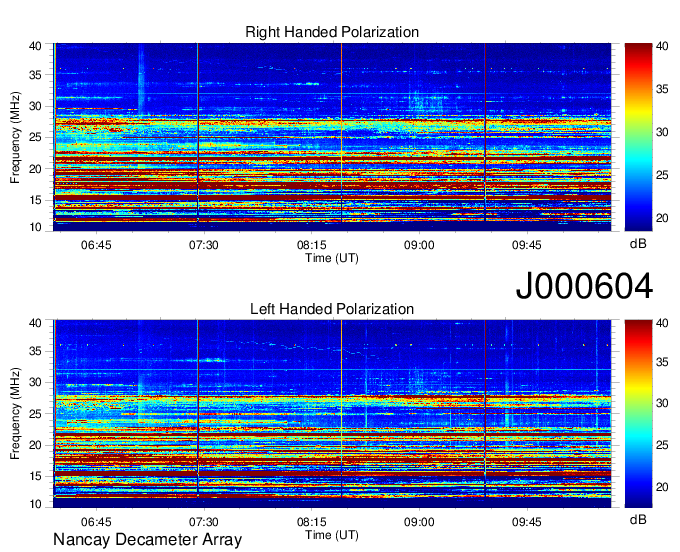Click the 15 MHz tick label on lower plot
The width and height of the screenshot is (680, 552).
35,477
